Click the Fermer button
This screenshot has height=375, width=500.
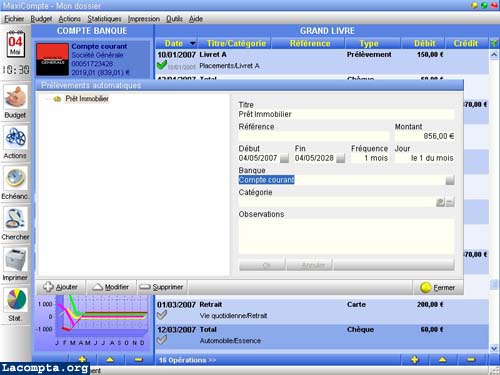(x=438, y=287)
